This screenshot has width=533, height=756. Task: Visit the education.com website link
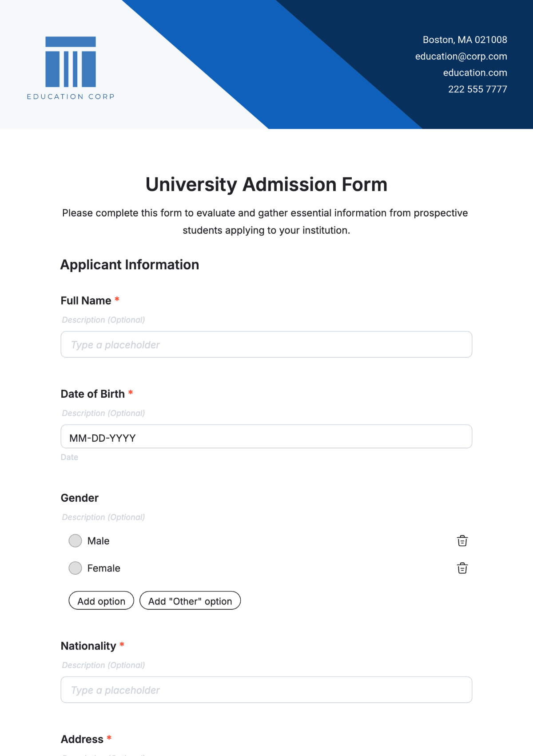475,73
